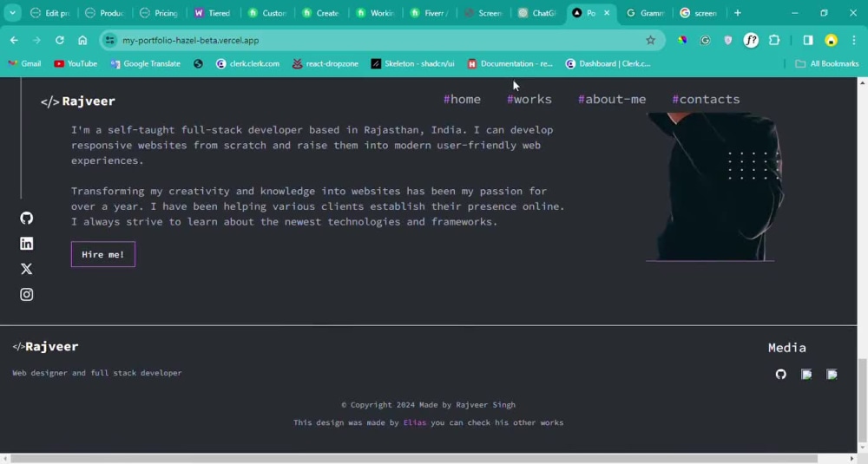Open the Skeleton - shadcn/ui bookmark

click(413, 63)
